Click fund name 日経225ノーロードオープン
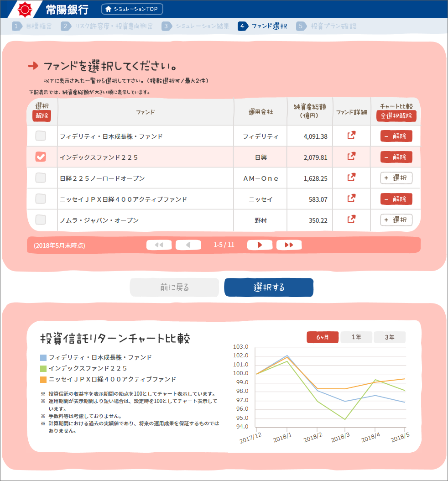Image resolution: width=448 pixels, height=481 pixels. (x=102, y=178)
